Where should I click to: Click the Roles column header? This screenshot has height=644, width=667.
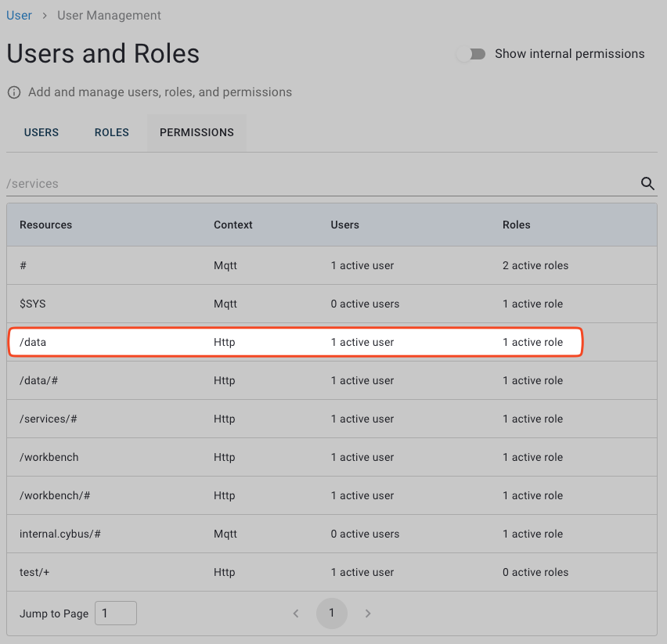coord(516,225)
